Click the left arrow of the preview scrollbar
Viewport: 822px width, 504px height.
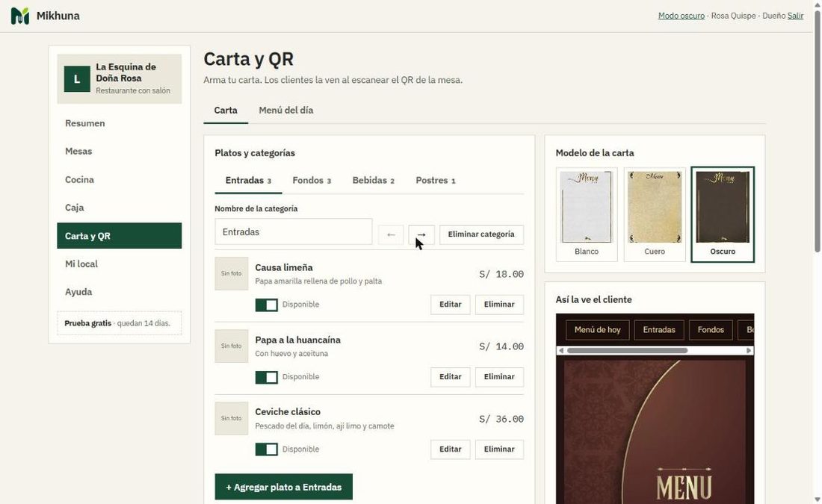coord(561,350)
